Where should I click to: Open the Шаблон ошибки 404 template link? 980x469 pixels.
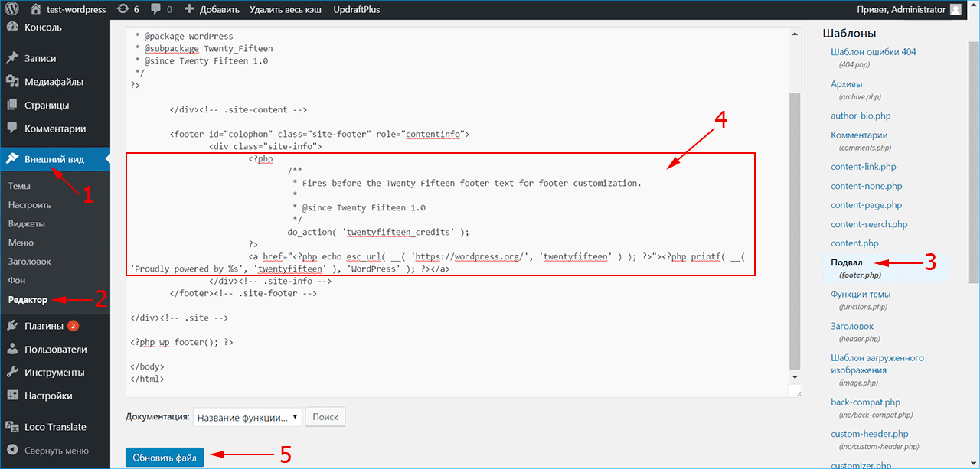(x=873, y=52)
